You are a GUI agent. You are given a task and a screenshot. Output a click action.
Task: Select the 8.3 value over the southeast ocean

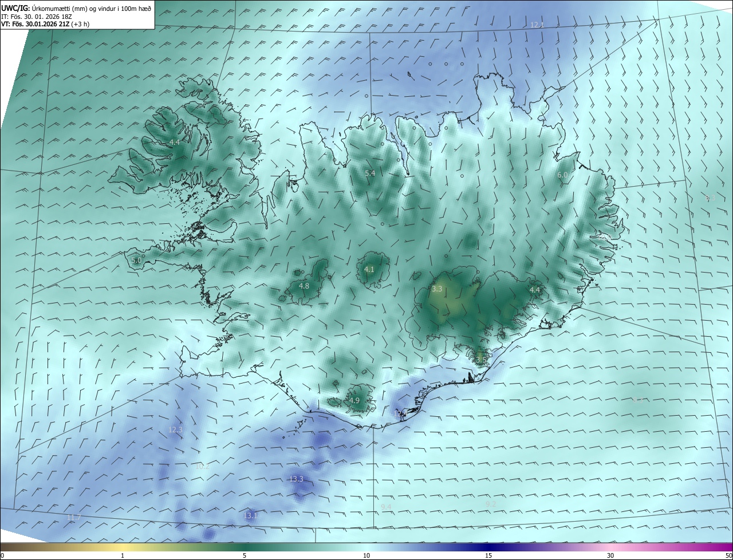[638, 400]
